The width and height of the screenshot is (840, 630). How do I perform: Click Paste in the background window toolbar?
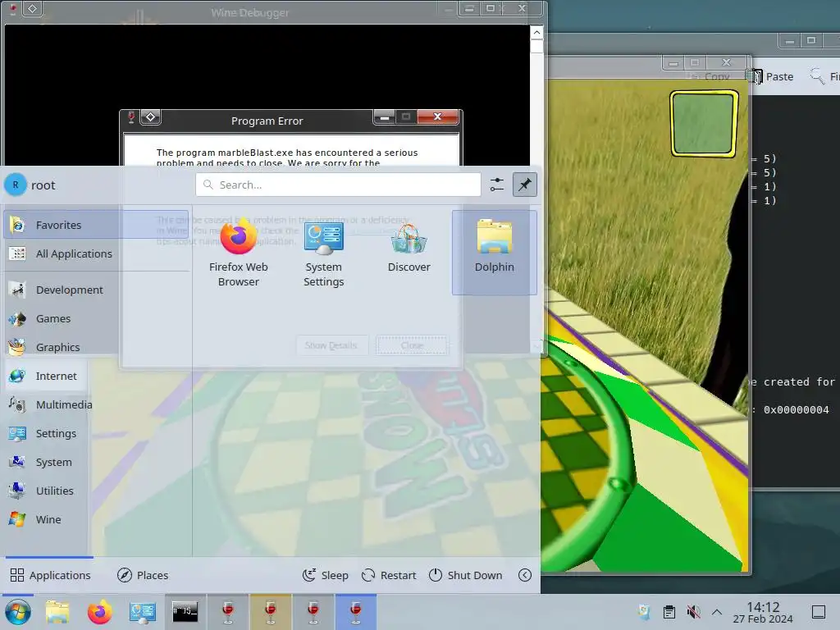point(771,76)
